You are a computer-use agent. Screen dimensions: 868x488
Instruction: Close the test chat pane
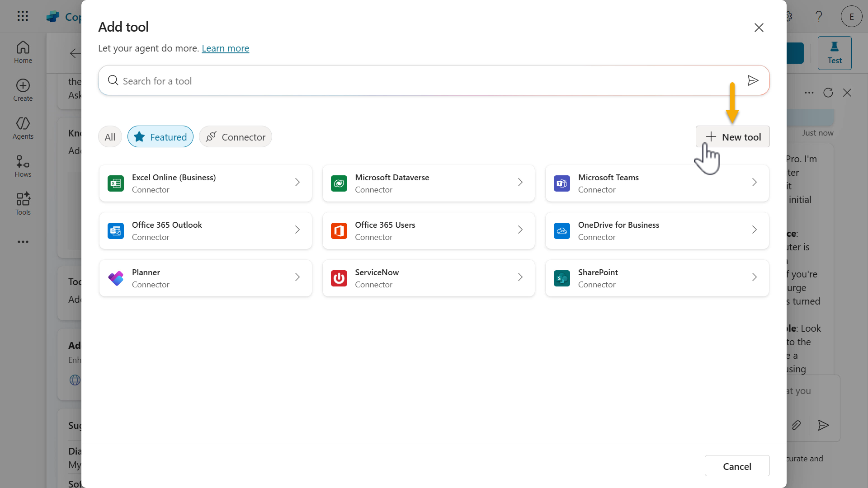click(847, 93)
